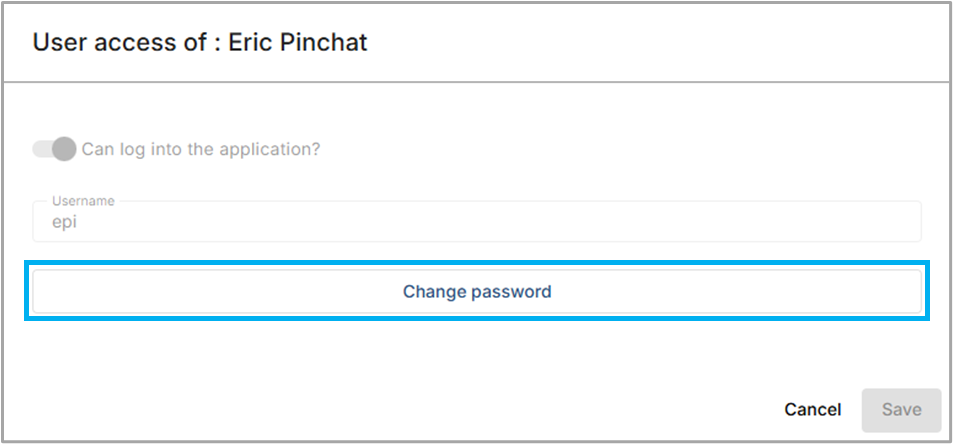
Task: Click the Username input field
Action: (476, 222)
